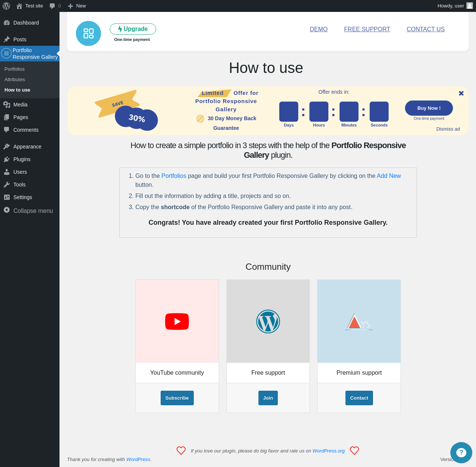
Task: Open the CONTACT US link
Action: tap(425, 29)
